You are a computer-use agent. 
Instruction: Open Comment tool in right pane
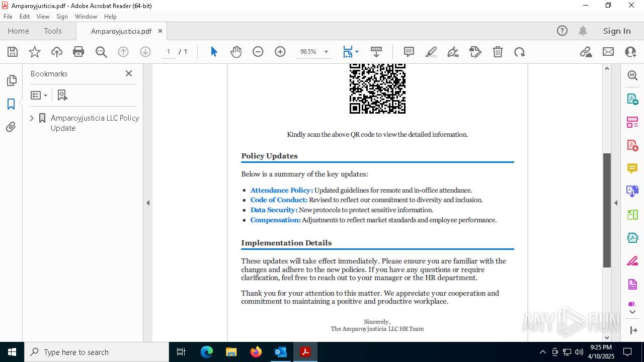point(632,168)
